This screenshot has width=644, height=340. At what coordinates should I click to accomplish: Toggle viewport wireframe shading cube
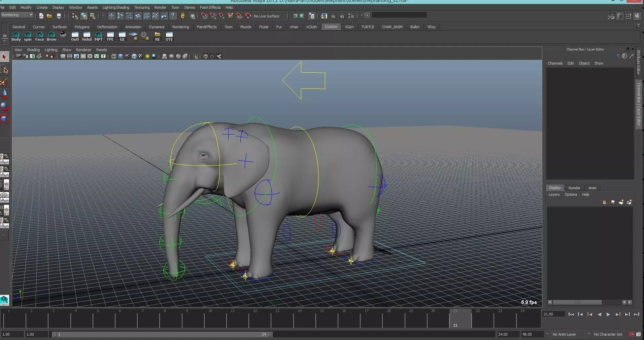pos(114,56)
